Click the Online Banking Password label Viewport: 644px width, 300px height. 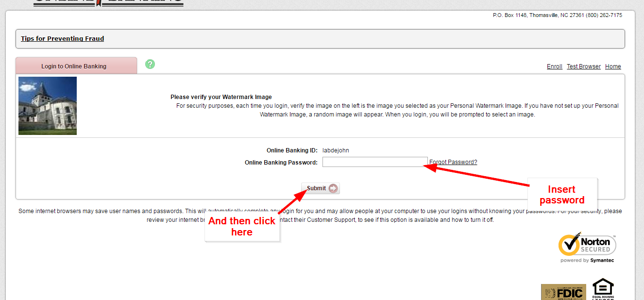(x=281, y=163)
